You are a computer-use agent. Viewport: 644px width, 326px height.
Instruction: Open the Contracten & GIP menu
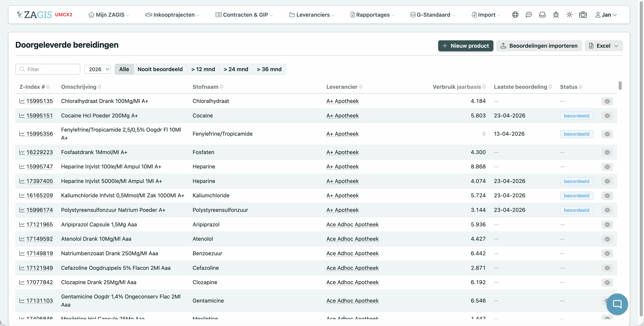[x=244, y=15]
